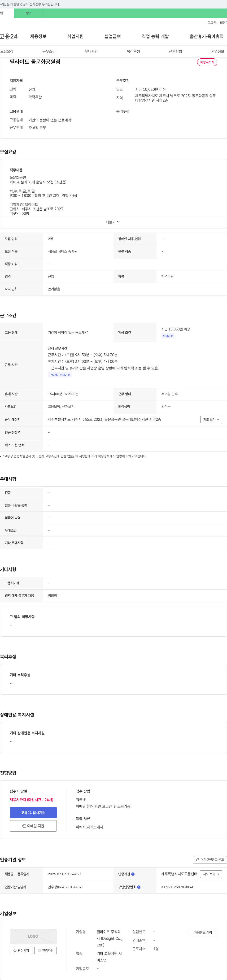Click the 이력서,자기소개서 documents text
The height and width of the screenshot is (980, 227).
[90, 827]
